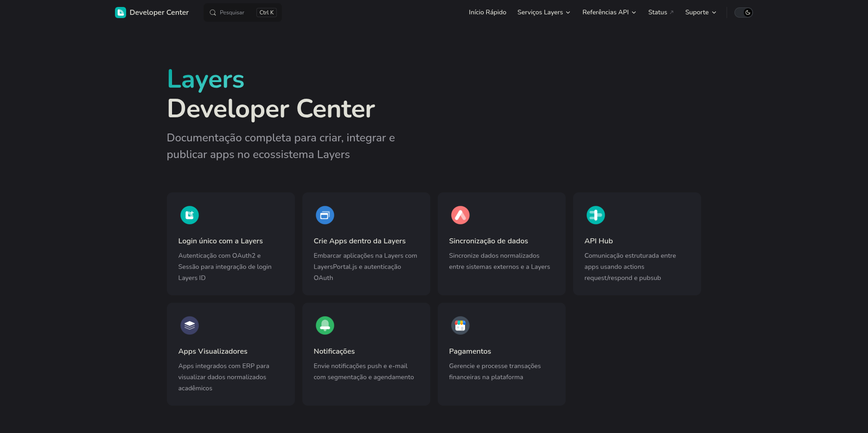Go to Início Rápido in navigation
868x433 pixels.
click(487, 13)
